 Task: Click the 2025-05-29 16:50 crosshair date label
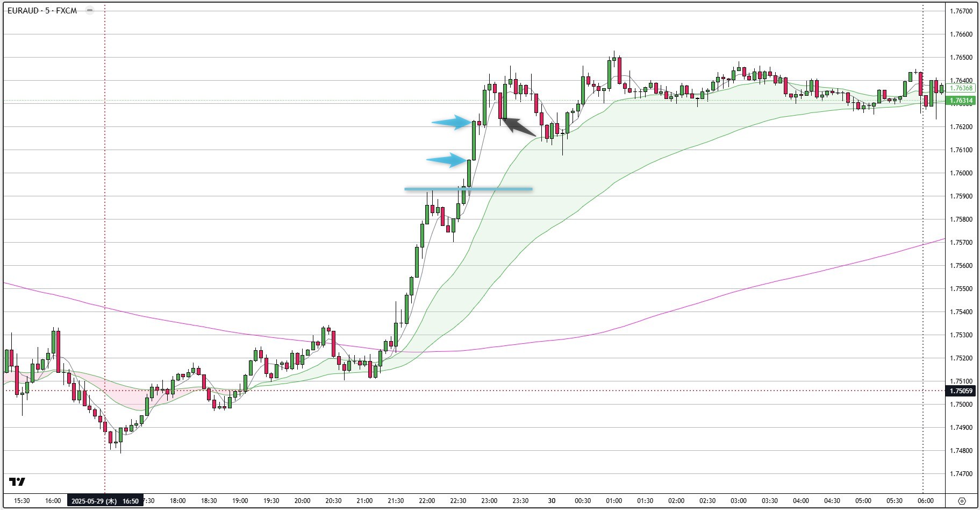[105, 501]
